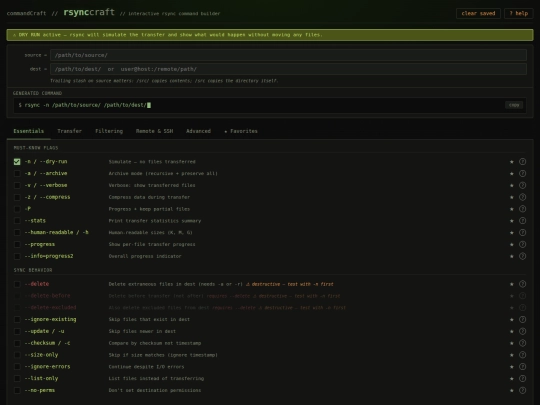Open help for the --size-only flag

pos(522,355)
